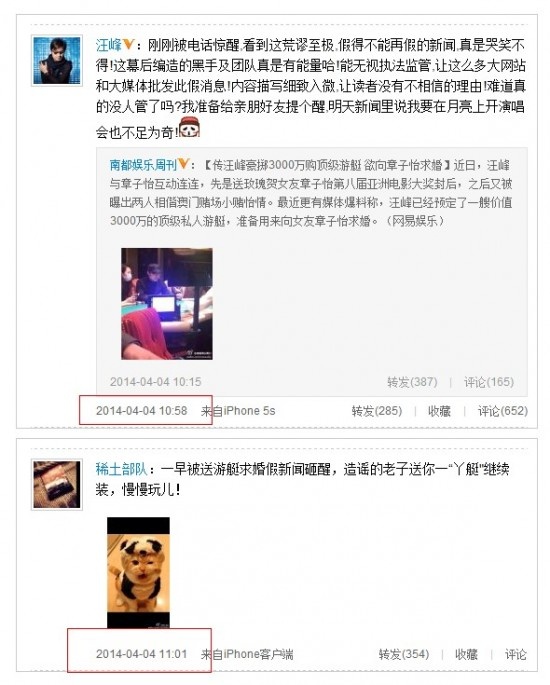Screen dimensions: 550x685
Task: Repost 汪峰's post via 转发(285)
Action: tap(377, 411)
